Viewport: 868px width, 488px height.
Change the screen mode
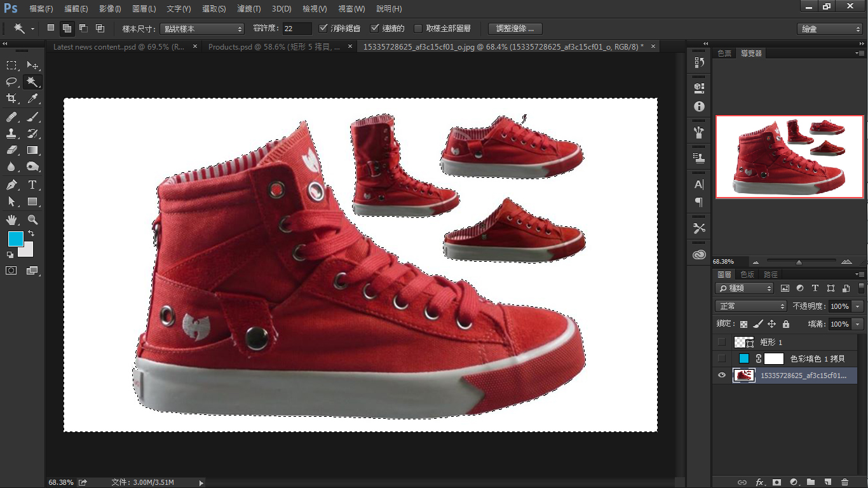(32, 270)
